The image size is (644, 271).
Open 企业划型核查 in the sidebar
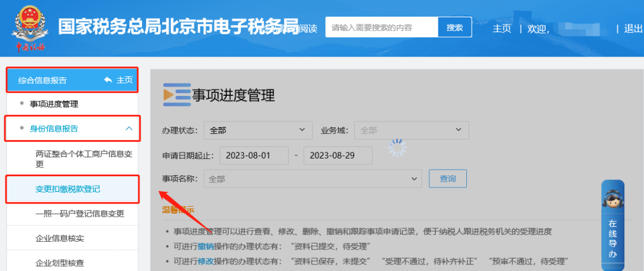(60, 263)
